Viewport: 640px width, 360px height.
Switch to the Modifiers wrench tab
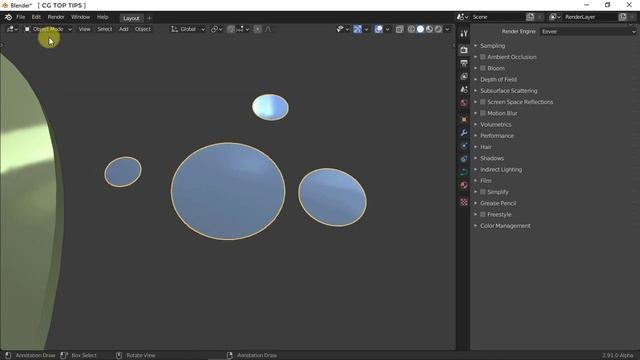(x=464, y=133)
